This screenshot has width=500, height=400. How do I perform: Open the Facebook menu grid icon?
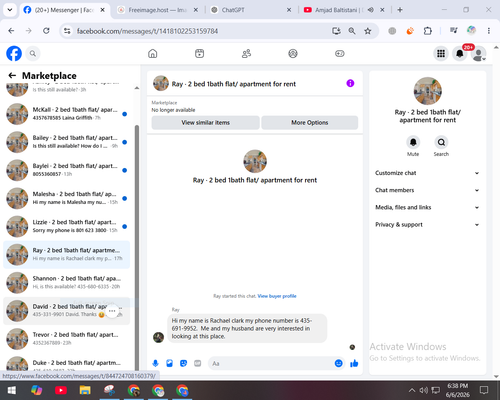[441, 53]
